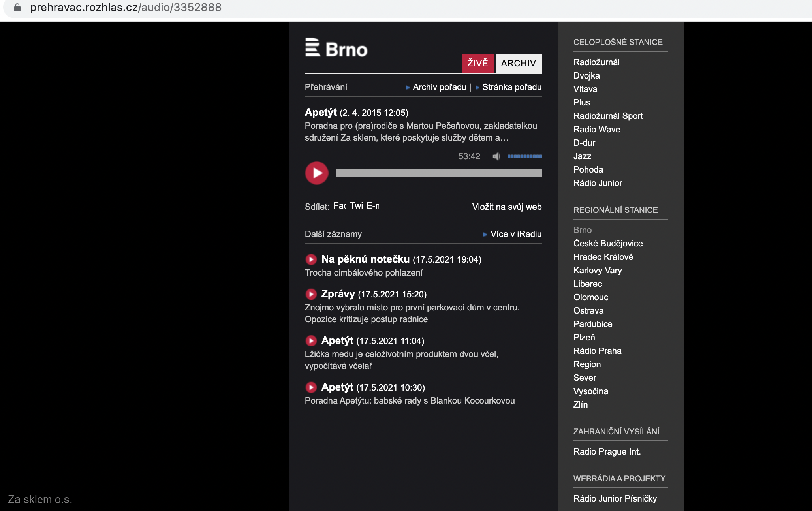
Task: Open Apetýt 17.5.2021 10:30 title
Action: click(x=337, y=387)
